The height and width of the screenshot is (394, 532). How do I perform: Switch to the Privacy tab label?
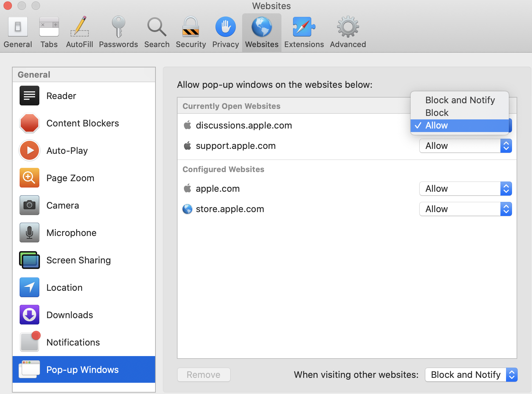(x=226, y=44)
